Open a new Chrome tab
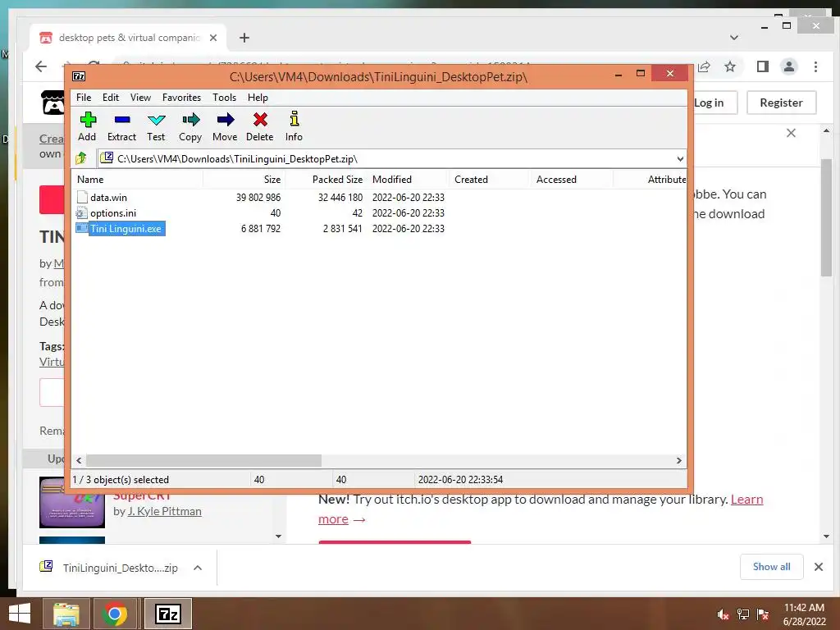Image resolution: width=840 pixels, height=630 pixels. (x=244, y=38)
